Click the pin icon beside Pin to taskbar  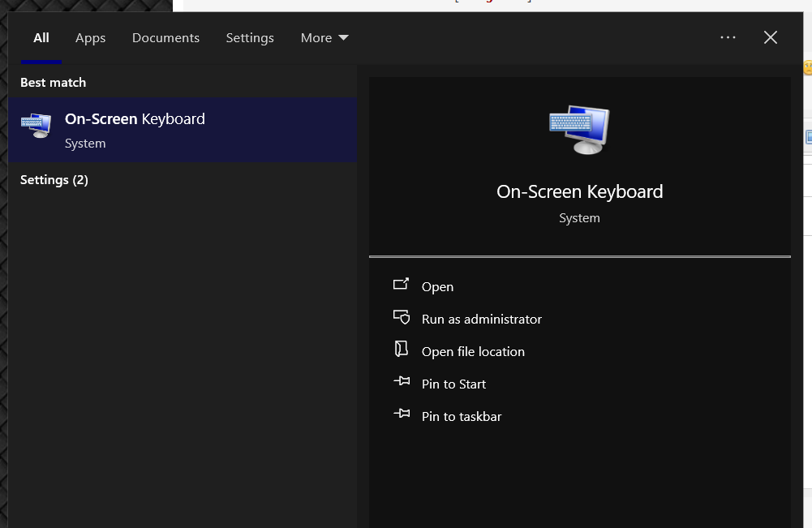pyautogui.click(x=402, y=413)
